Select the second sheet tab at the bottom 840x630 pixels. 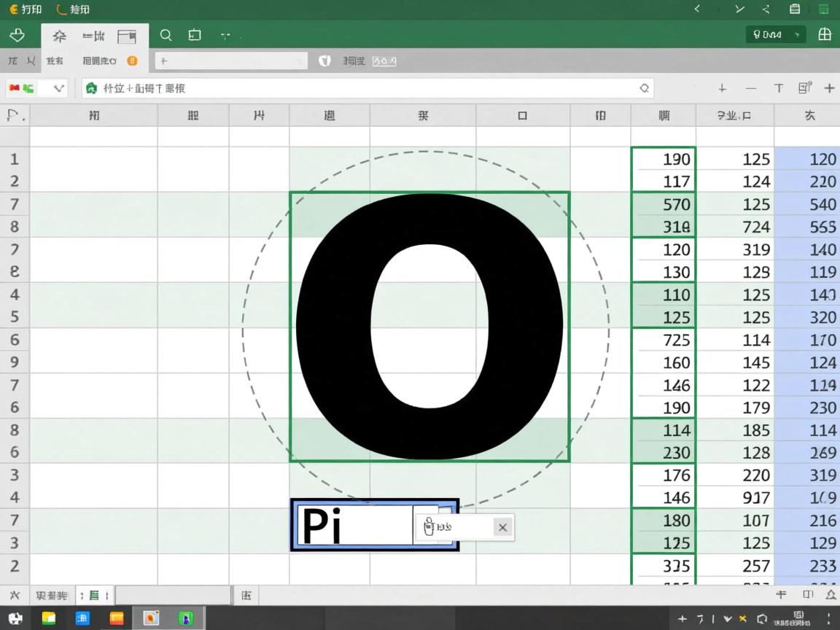pos(93,596)
